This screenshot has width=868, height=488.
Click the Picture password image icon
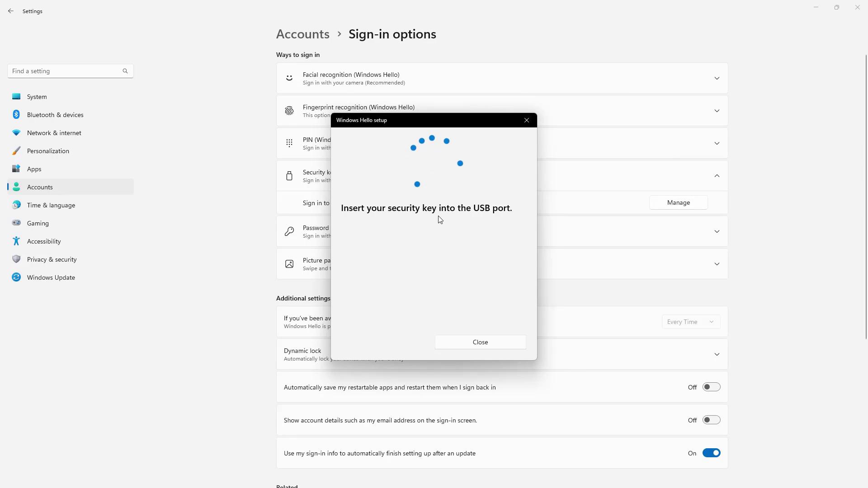coord(289,264)
